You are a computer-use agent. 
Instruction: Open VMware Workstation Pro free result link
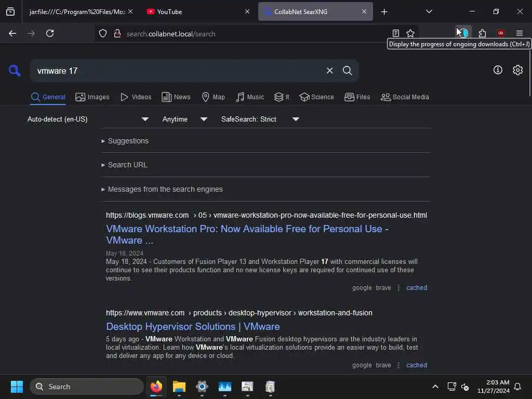coord(247,234)
